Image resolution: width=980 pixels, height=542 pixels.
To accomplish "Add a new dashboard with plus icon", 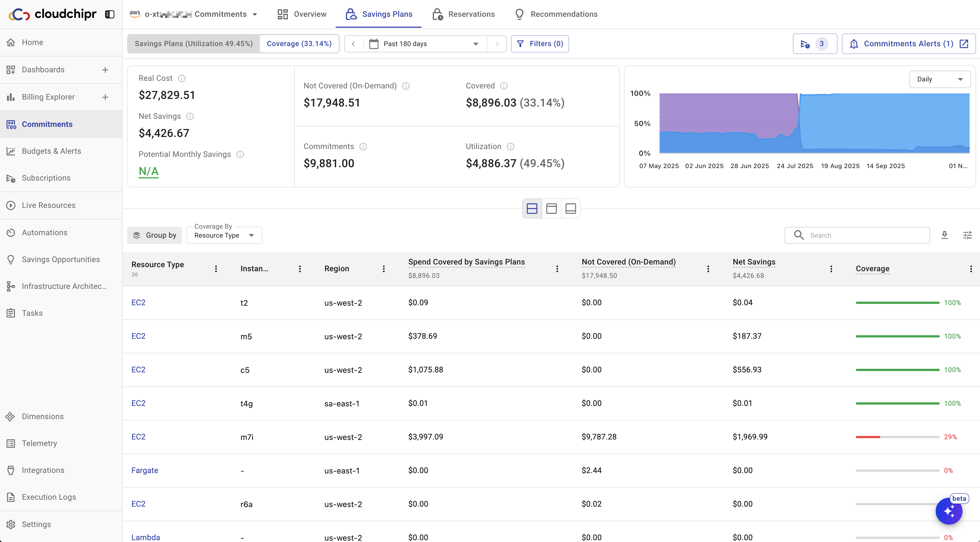I will tap(105, 70).
